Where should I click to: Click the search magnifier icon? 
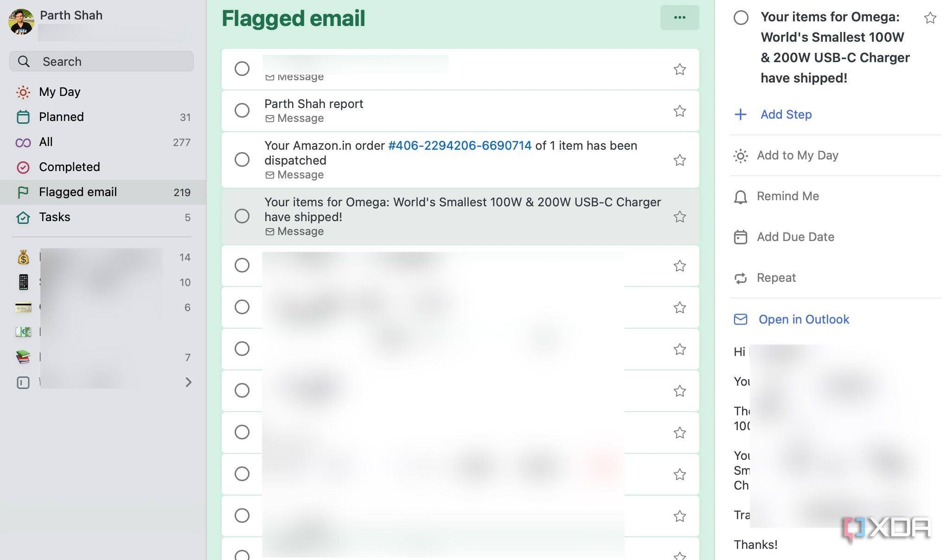pos(24,61)
